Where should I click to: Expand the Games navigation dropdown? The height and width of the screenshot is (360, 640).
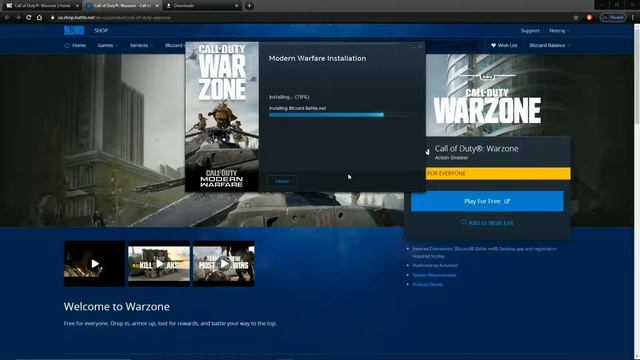click(107, 45)
